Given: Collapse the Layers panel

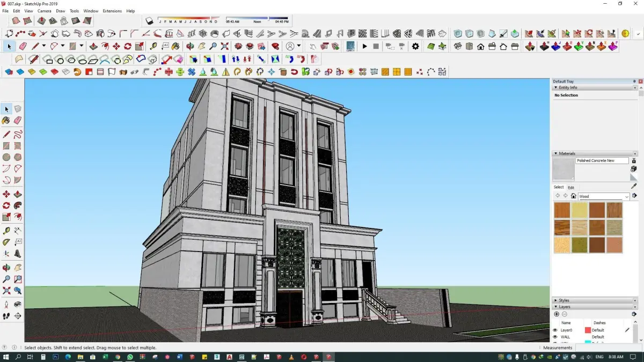Looking at the screenshot, I should [555, 307].
